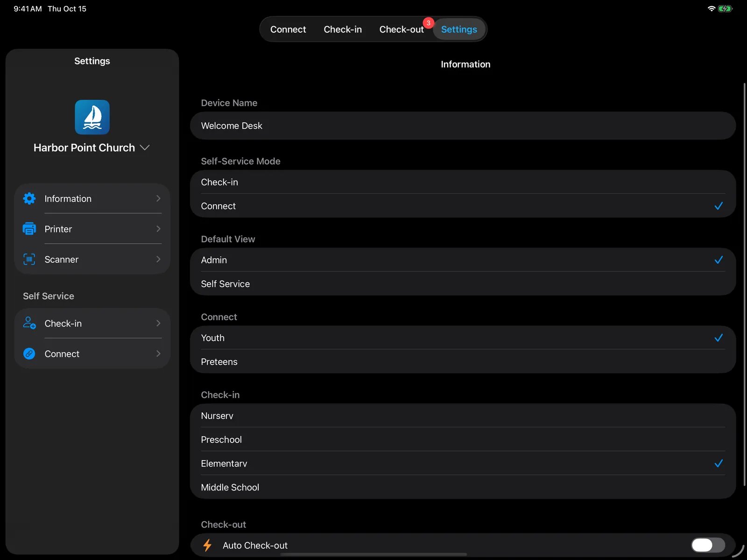
Task: Click the date Thu Oct 15 in status bar
Action: [67, 8]
